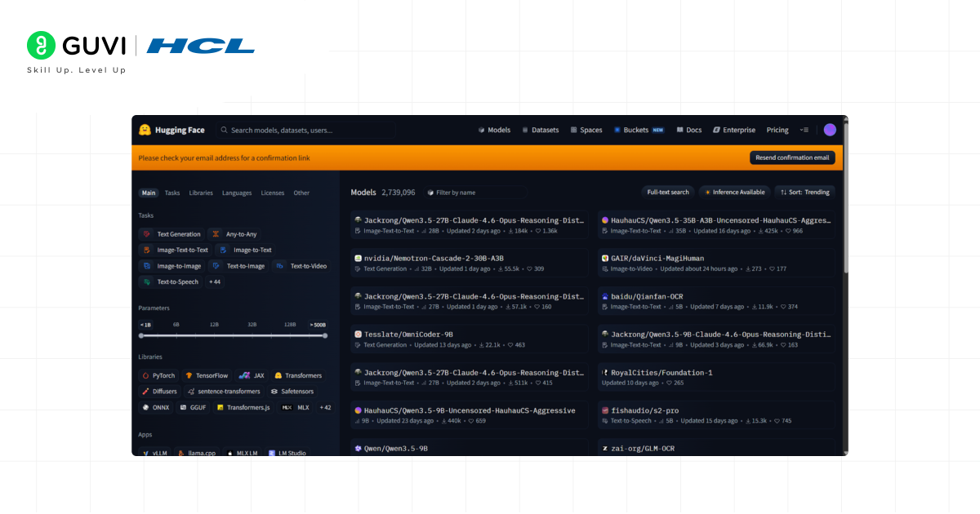Click the Filter by name field

(x=474, y=193)
